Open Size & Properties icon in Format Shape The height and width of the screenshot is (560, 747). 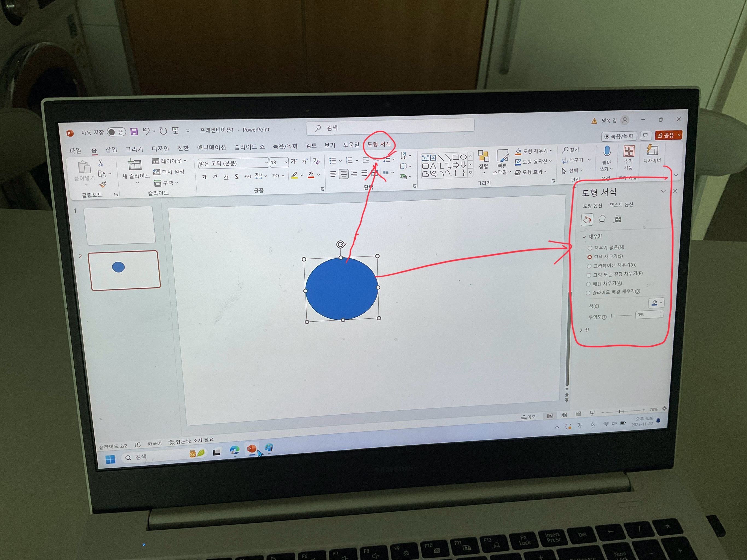tap(617, 219)
